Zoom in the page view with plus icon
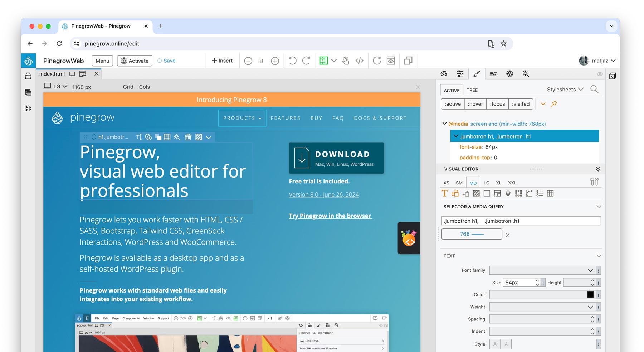The width and height of the screenshot is (644, 352). tap(275, 61)
